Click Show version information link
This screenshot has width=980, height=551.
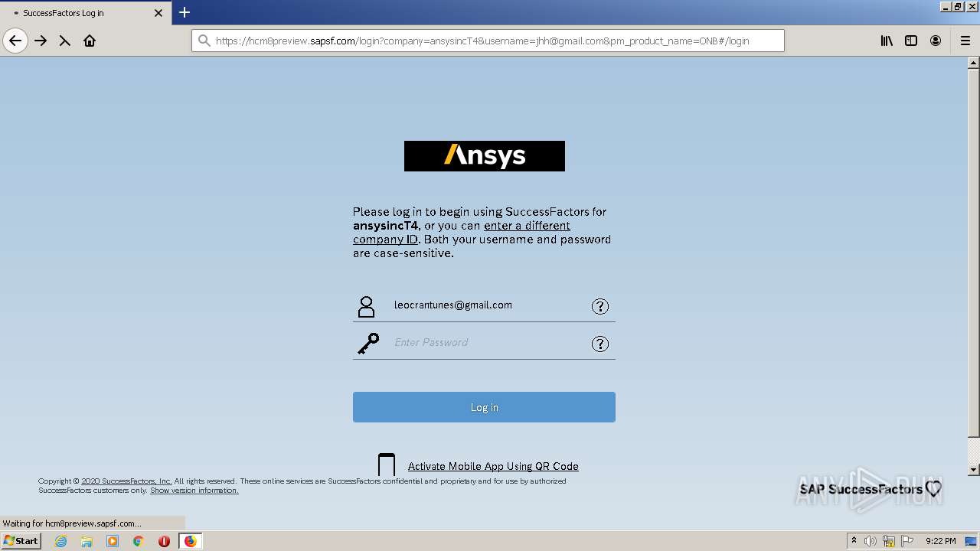coord(194,491)
